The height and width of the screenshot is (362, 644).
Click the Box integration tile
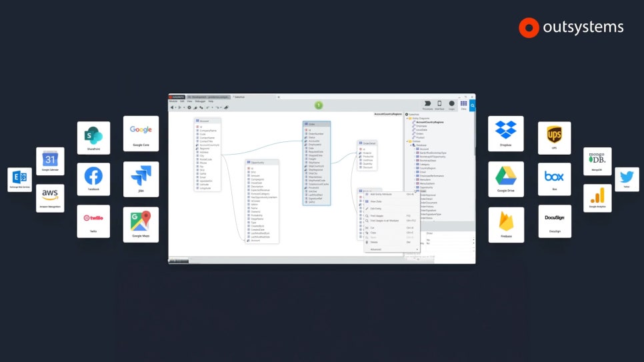pyautogui.click(x=555, y=179)
